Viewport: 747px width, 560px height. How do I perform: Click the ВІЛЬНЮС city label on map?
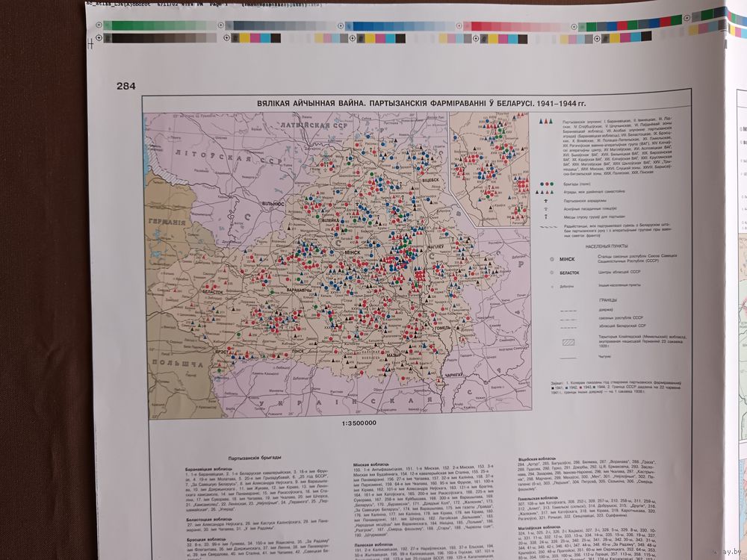271,202
